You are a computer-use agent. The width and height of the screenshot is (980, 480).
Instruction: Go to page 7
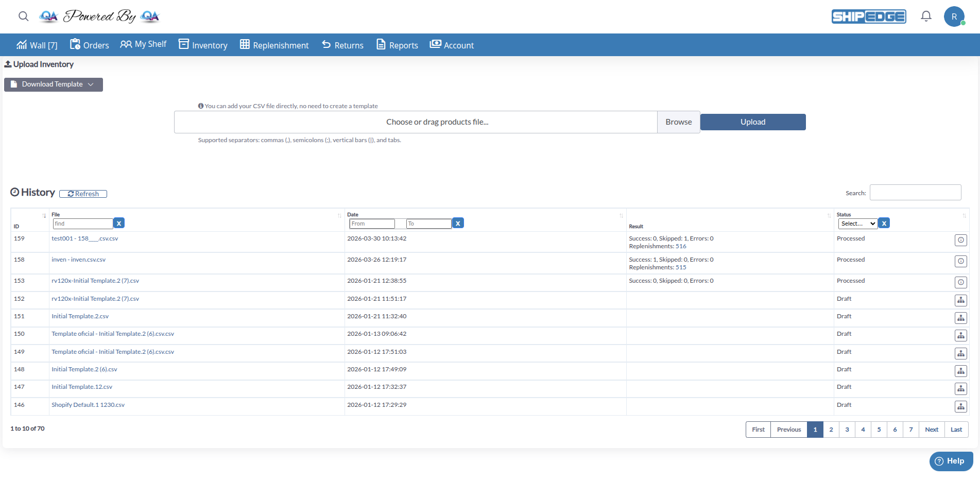[911, 430]
